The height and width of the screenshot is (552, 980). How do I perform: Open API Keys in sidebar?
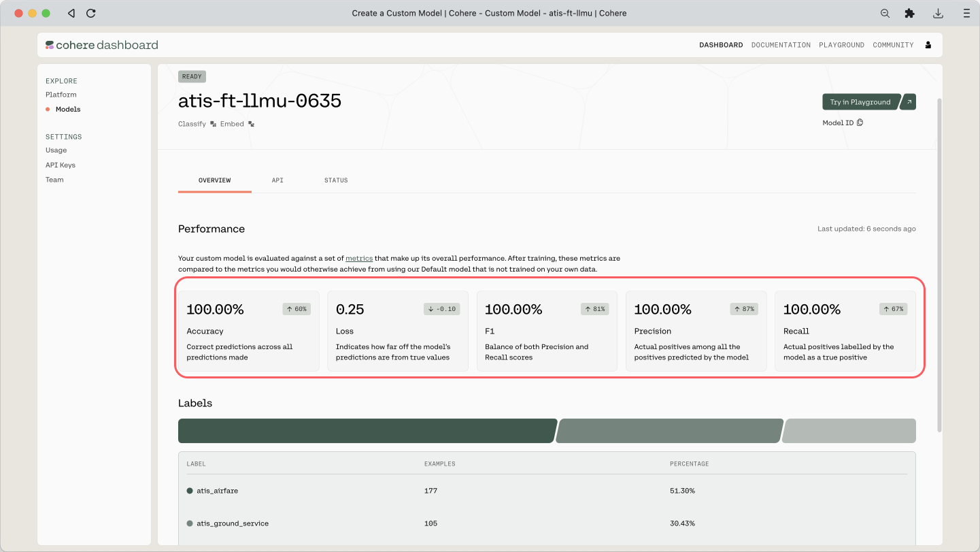(x=61, y=165)
